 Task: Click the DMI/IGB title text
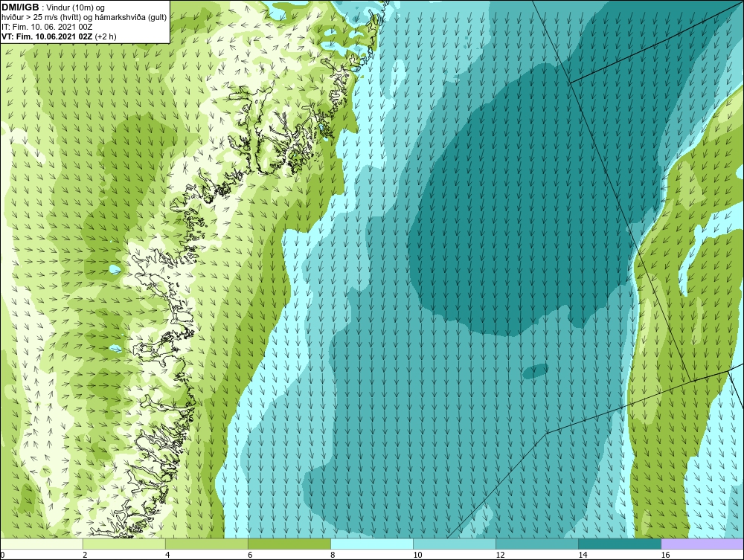[x=20, y=7]
